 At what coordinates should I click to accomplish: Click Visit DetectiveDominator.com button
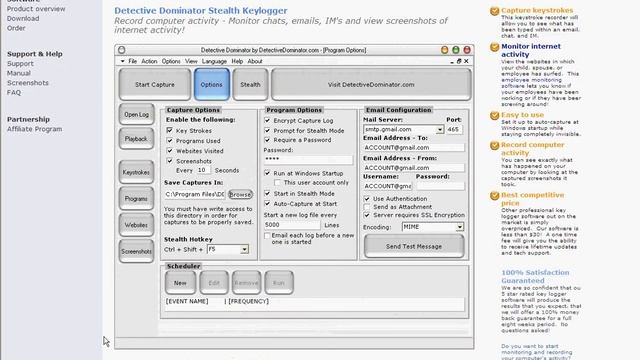371,84
